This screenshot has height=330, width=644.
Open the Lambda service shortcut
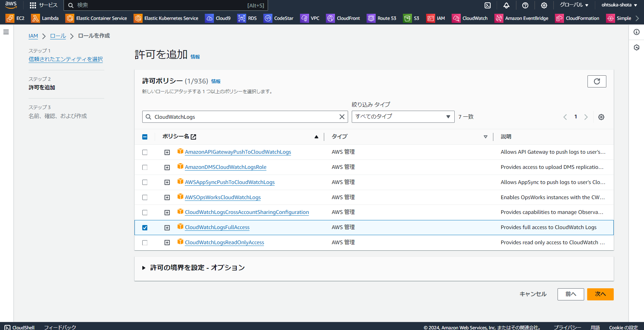pos(45,18)
